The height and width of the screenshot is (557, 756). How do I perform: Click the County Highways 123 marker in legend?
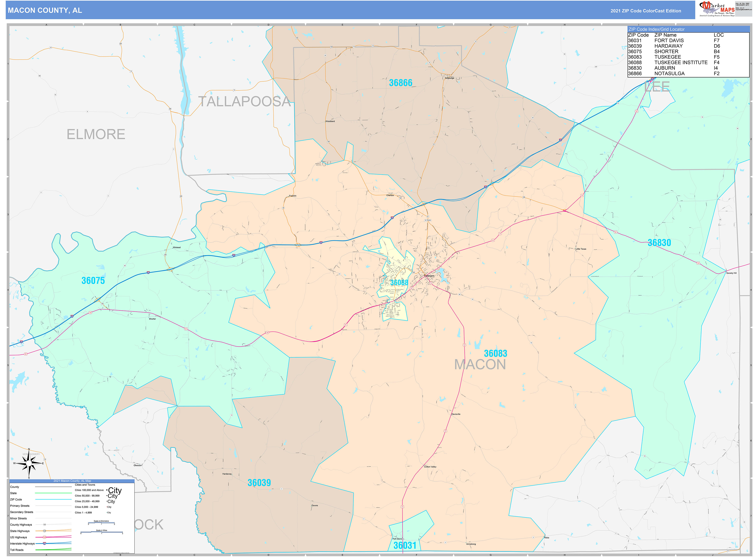pos(44,525)
